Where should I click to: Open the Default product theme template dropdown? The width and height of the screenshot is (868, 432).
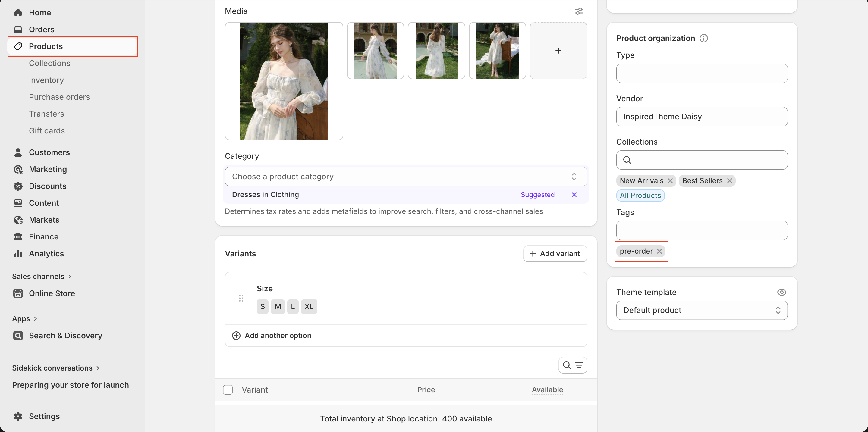click(702, 310)
